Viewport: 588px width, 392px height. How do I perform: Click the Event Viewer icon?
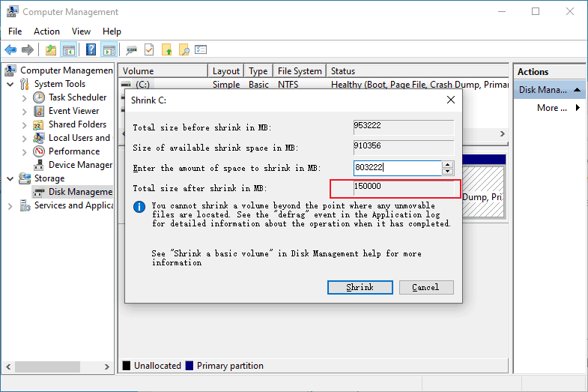(x=39, y=111)
